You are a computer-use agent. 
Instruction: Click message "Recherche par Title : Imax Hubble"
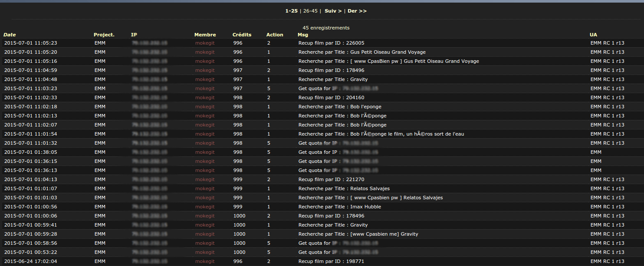pyautogui.click(x=340, y=207)
